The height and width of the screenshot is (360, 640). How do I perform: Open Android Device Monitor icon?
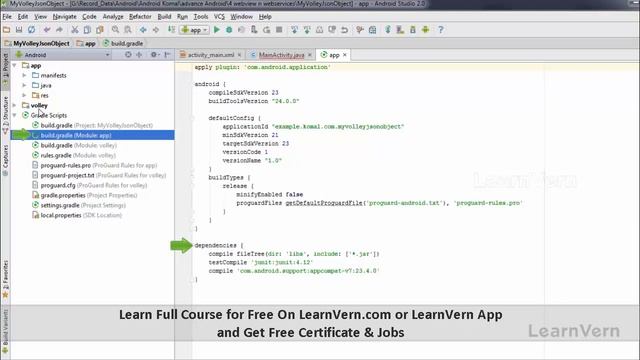(425, 30)
